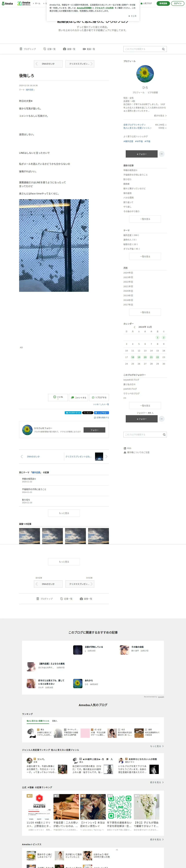
Task: Open 著作権についてのご注意 warning link
Action: click(137, 453)
